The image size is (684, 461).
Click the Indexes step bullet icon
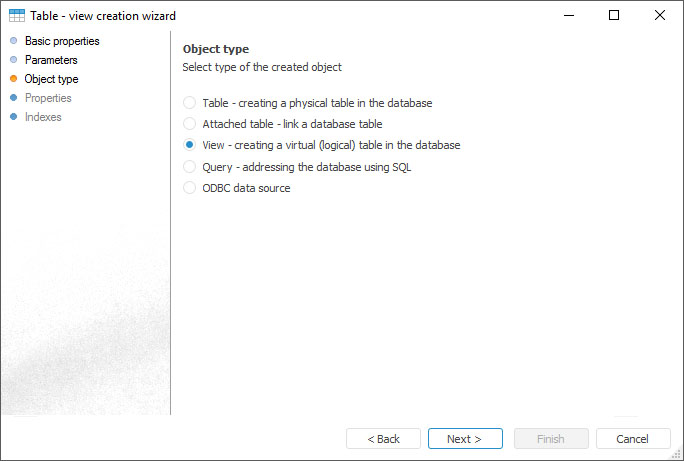(13, 117)
